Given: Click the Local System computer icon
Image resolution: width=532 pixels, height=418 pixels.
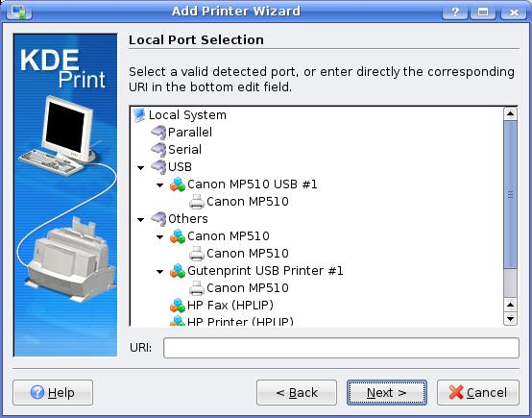Looking at the screenshot, I should [x=139, y=114].
